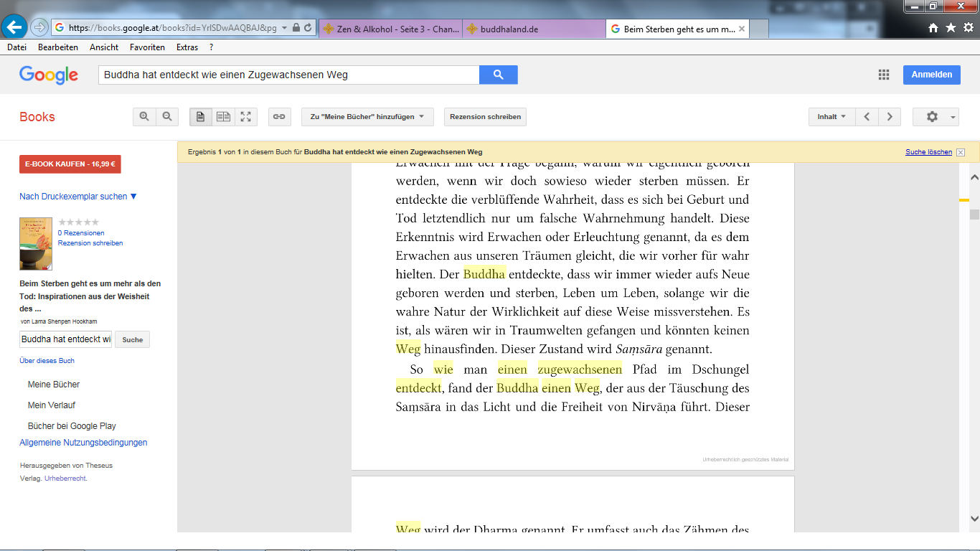Open the Books link
Image resolution: width=980 pixels, height=551 pixels.
(37, 117)
